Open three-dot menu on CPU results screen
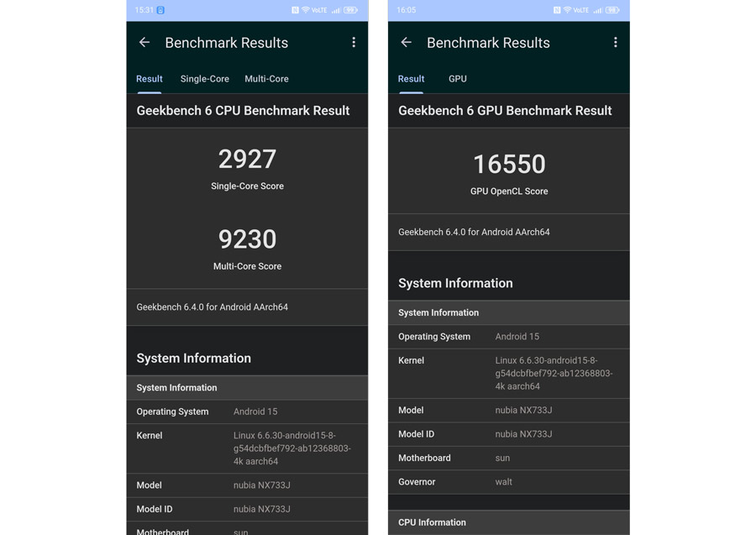This screenshot has height=535, width=756. [x=354, y=43]
